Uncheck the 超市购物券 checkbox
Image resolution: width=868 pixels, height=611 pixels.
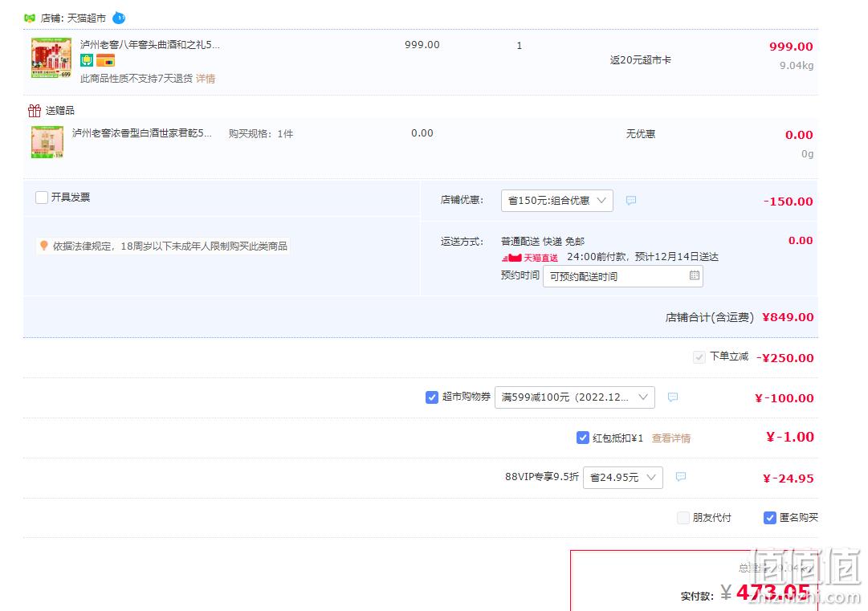pyautogui.click(x=432, y=397)
